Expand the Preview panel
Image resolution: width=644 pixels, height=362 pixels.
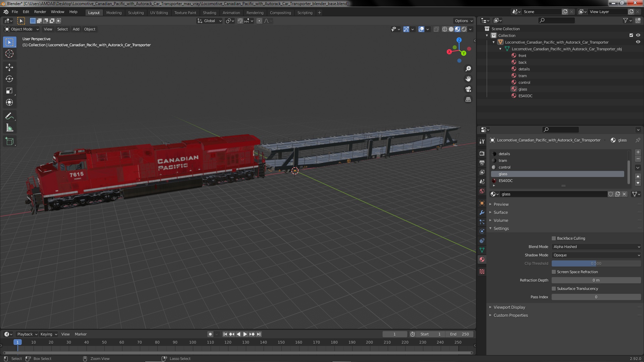coord(501,204)
